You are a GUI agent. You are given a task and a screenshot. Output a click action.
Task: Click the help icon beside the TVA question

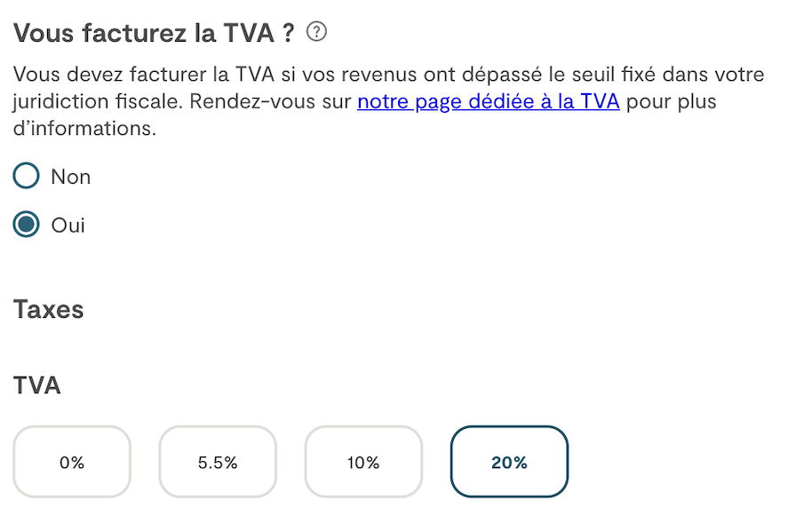316,33
